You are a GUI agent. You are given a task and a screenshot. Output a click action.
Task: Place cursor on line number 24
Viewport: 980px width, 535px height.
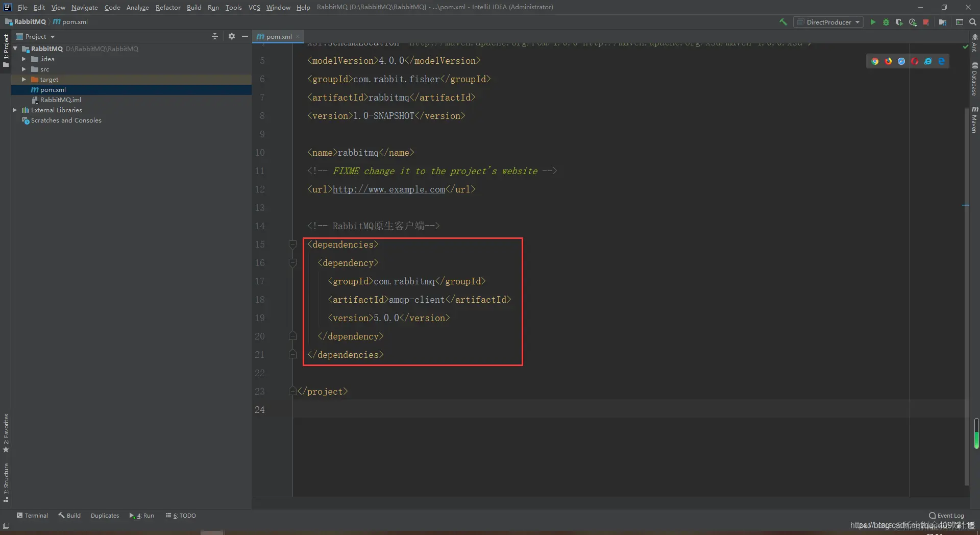(x=259, y=410)
